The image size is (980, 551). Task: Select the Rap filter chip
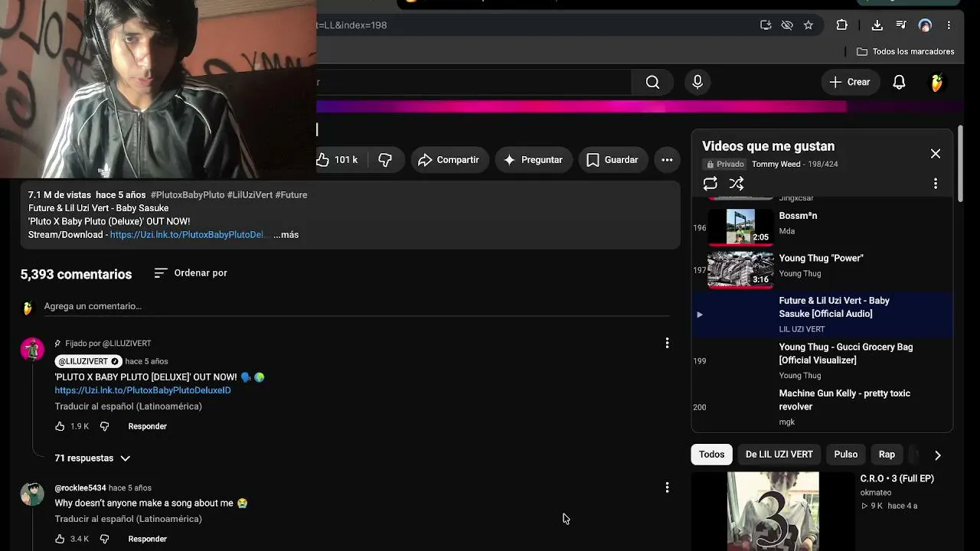tap(887, 455)
